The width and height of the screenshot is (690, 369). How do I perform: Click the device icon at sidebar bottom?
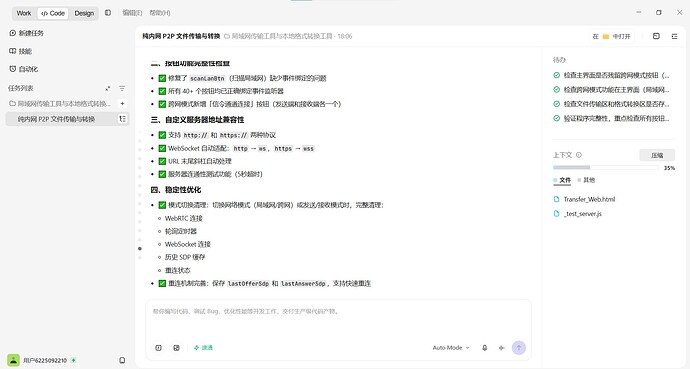[122, 360]
